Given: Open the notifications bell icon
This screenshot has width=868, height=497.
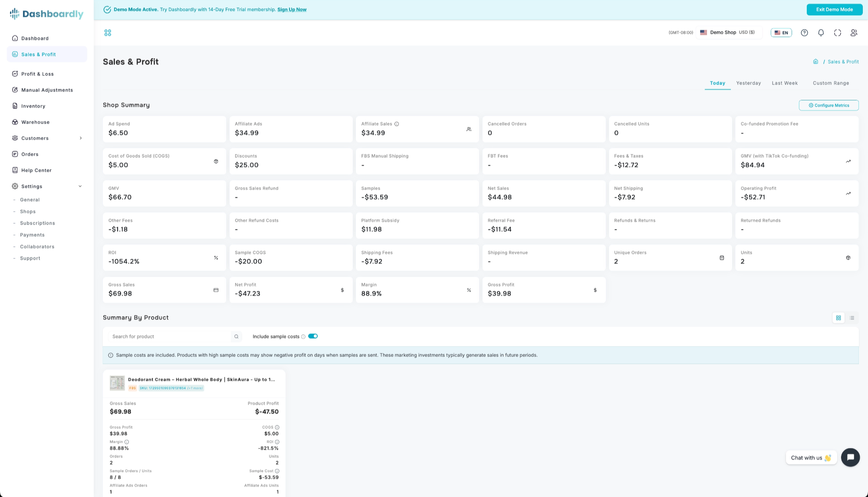Looking at the screenshot, I should pos(821,33).
